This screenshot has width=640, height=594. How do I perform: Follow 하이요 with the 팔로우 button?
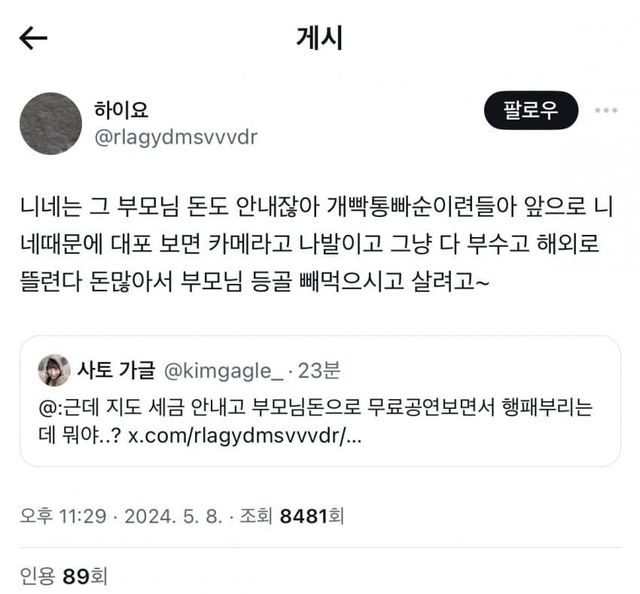tap(531, 110)
